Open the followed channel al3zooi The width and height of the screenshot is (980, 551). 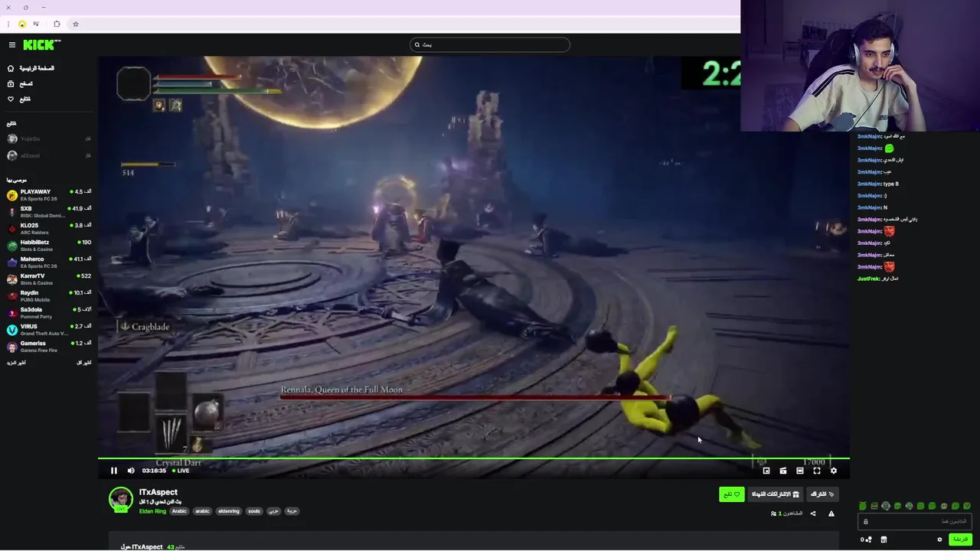click(48, 155)
